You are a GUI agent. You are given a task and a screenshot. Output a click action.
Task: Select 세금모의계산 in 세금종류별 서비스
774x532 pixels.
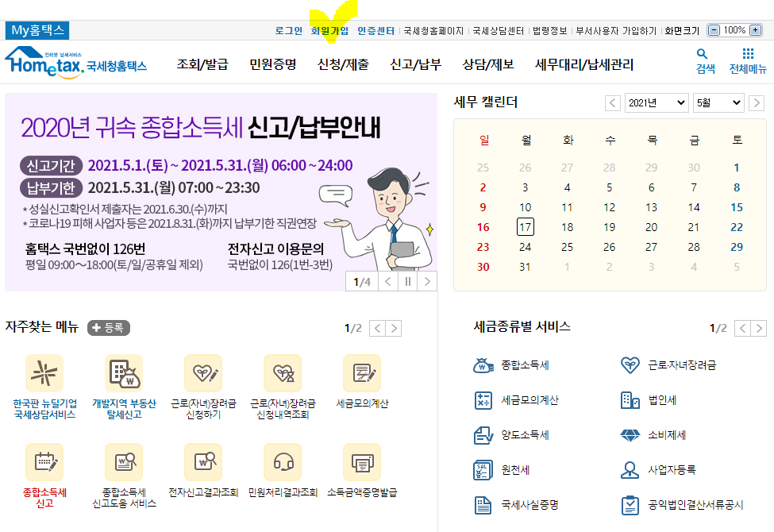tap(516, 400)
